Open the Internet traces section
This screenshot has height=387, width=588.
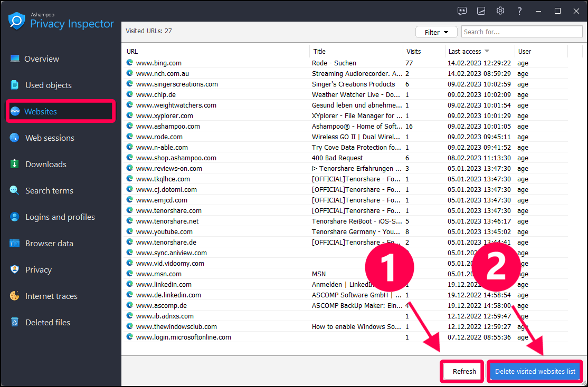[x=51, y=296]
